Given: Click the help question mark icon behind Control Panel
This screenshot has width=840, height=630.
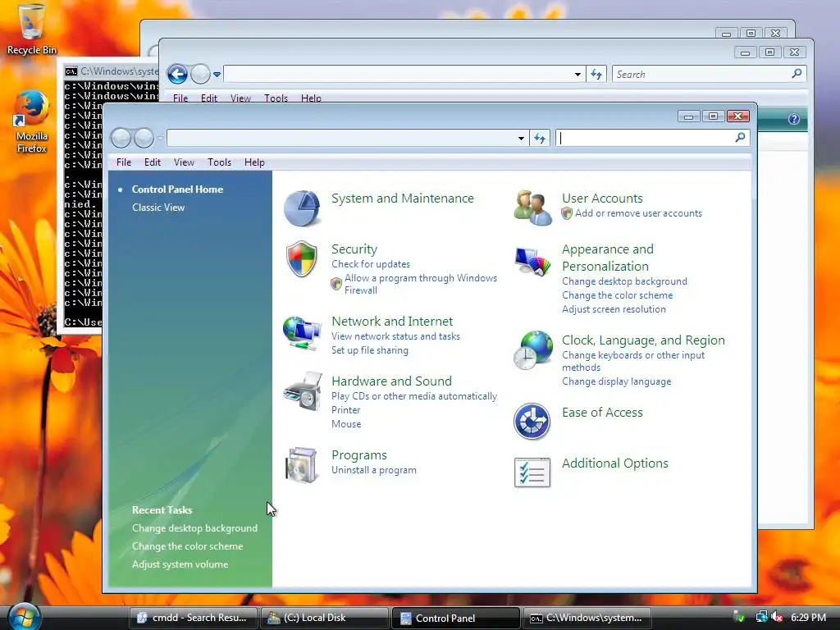Looking at the screenshot, I should pos(794,119).
